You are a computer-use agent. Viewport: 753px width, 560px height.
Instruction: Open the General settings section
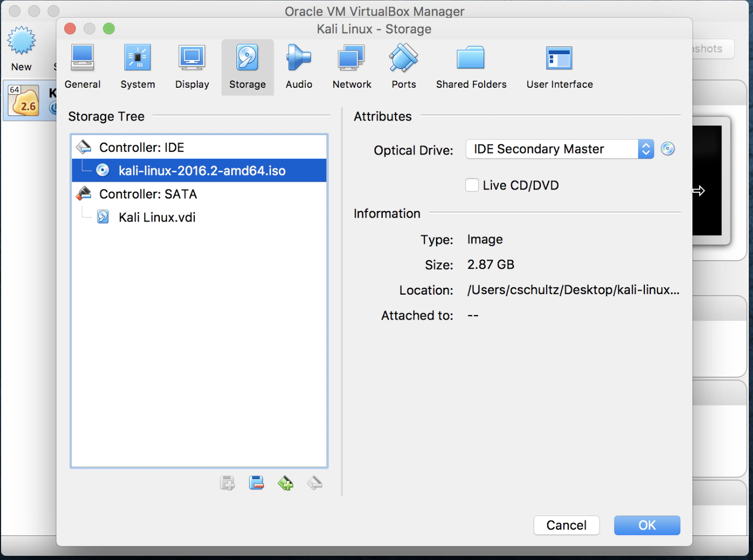coord(83,67)
